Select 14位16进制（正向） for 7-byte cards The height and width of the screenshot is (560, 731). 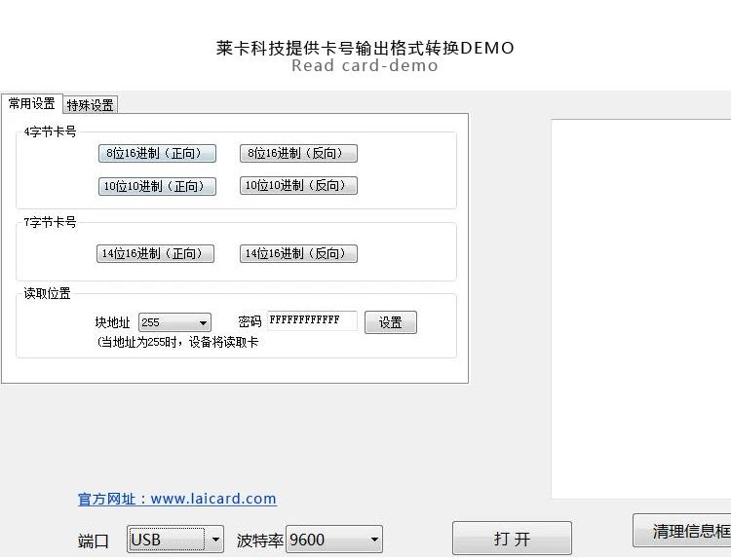coord(155,253)
